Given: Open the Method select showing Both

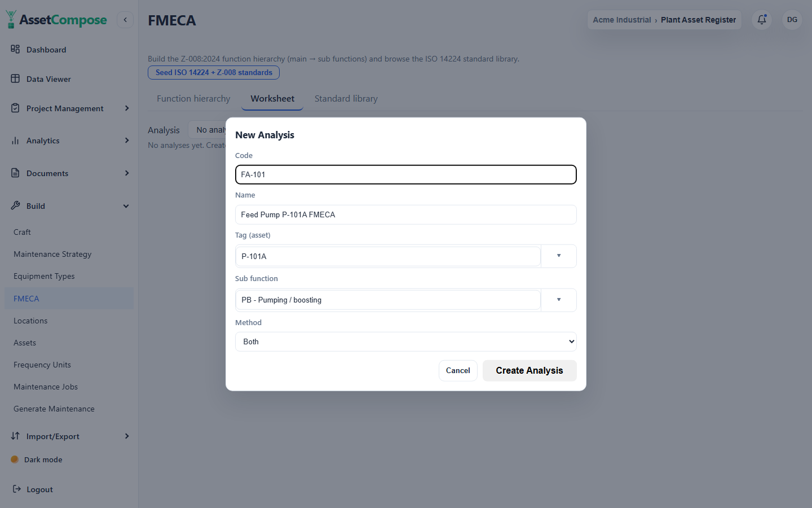Looking at the screenshot, I should [406, 341].
